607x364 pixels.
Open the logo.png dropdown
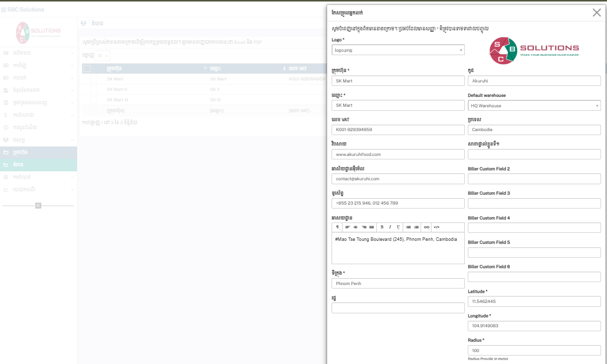pos(398,50)
